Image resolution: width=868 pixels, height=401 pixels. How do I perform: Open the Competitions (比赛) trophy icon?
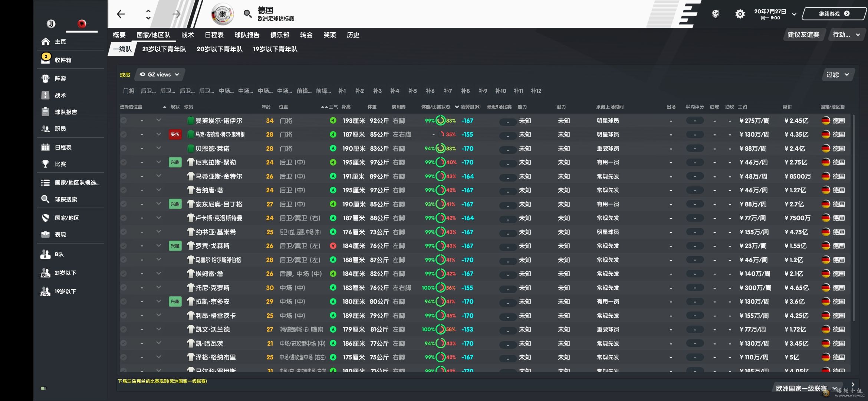tap(45, 164)
